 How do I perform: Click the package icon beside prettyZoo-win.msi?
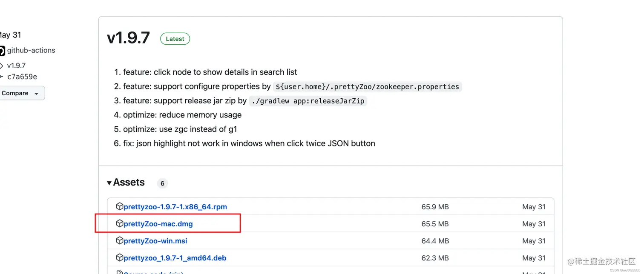tap(120, 240)
